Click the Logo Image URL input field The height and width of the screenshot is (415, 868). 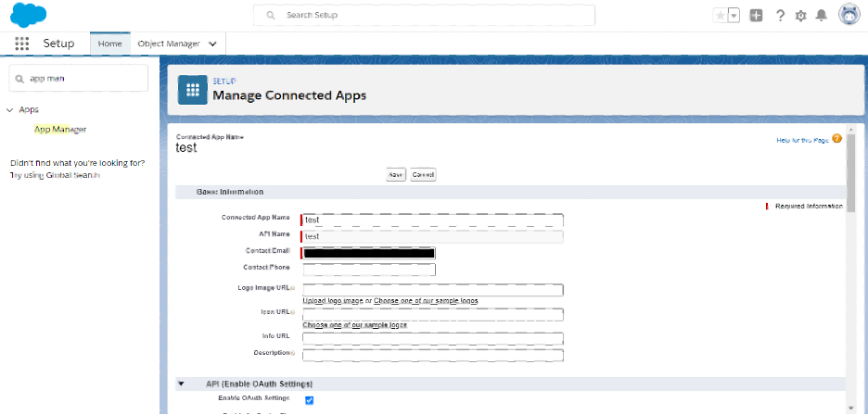433,290
